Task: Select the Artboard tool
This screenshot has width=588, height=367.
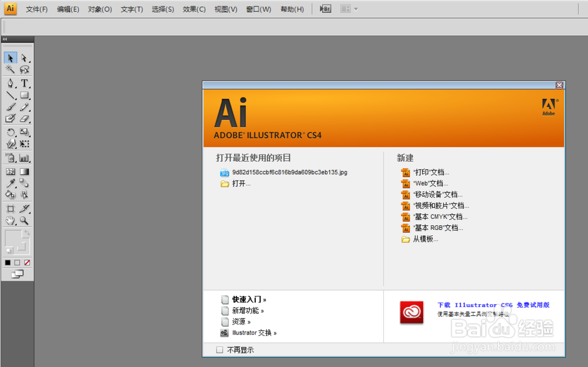Action: pyautogui.click(x=11, y=209)
